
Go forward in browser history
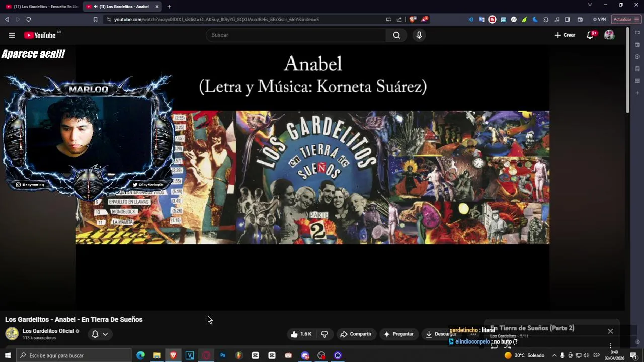click(18, 20)
